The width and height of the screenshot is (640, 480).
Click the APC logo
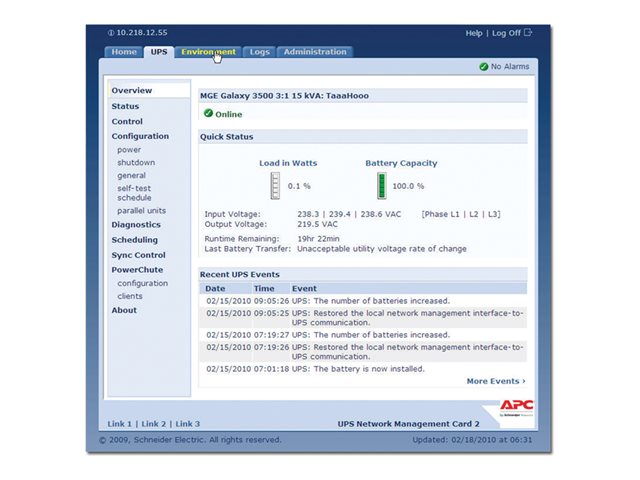tap(516, 407)
